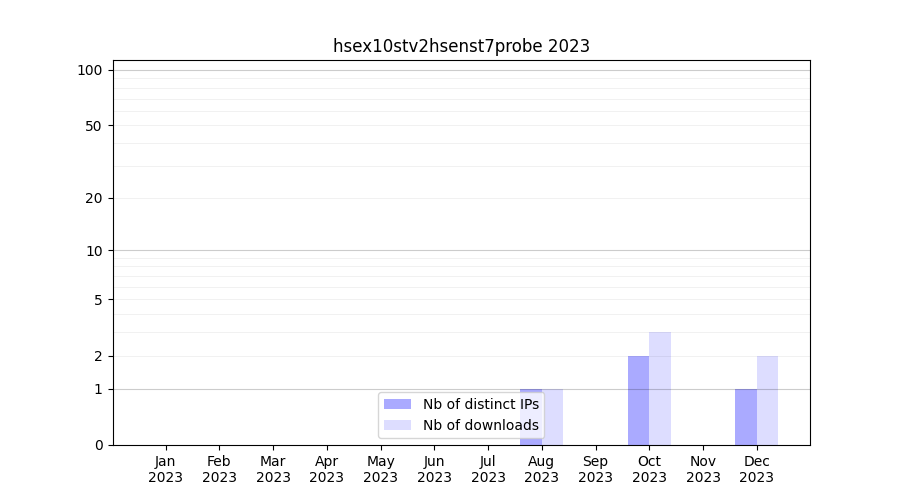The image size is (900, 500).
Task: Click the 100 y-axis tick label
Action: click(90, 70)
